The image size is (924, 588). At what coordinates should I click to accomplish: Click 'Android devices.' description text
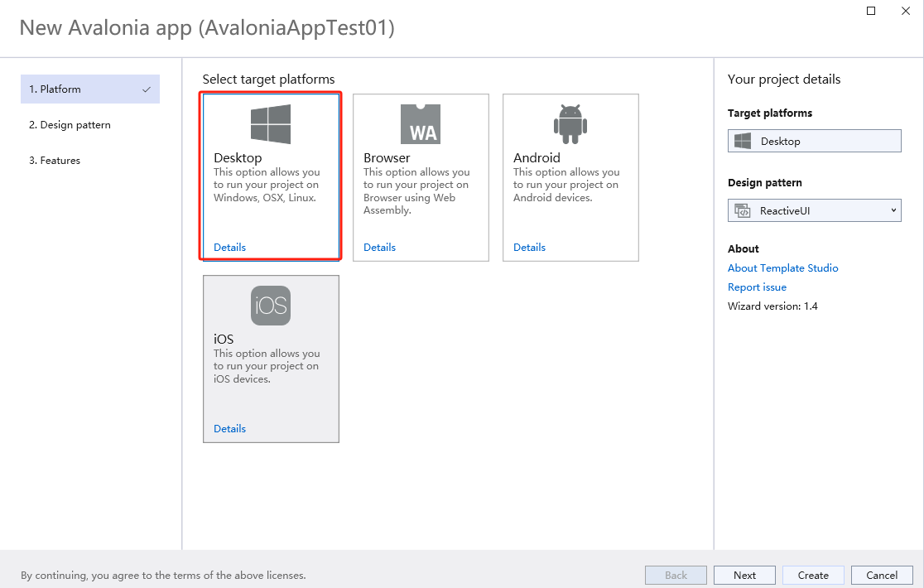pyautogui.click(x=552, y=198)
